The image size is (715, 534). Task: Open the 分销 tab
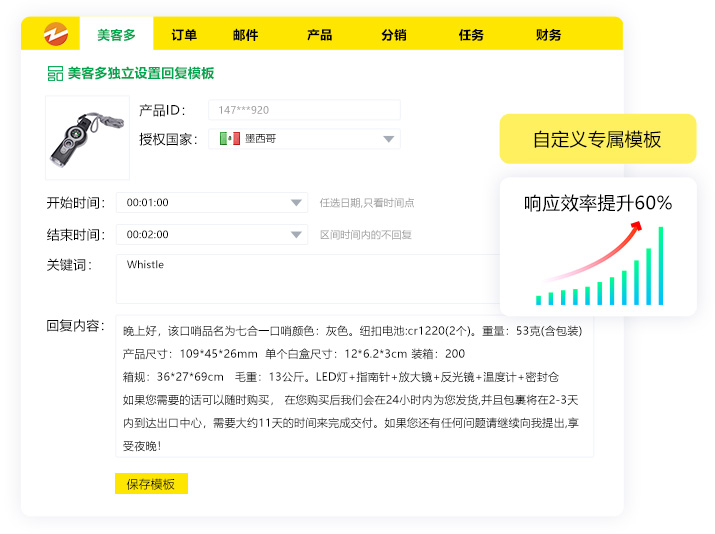(394, 35)
